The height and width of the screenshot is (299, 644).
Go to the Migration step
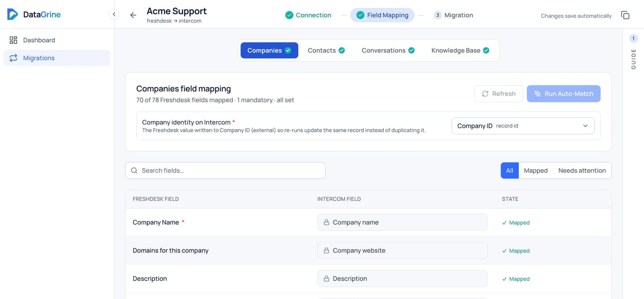tap(453, 15)
